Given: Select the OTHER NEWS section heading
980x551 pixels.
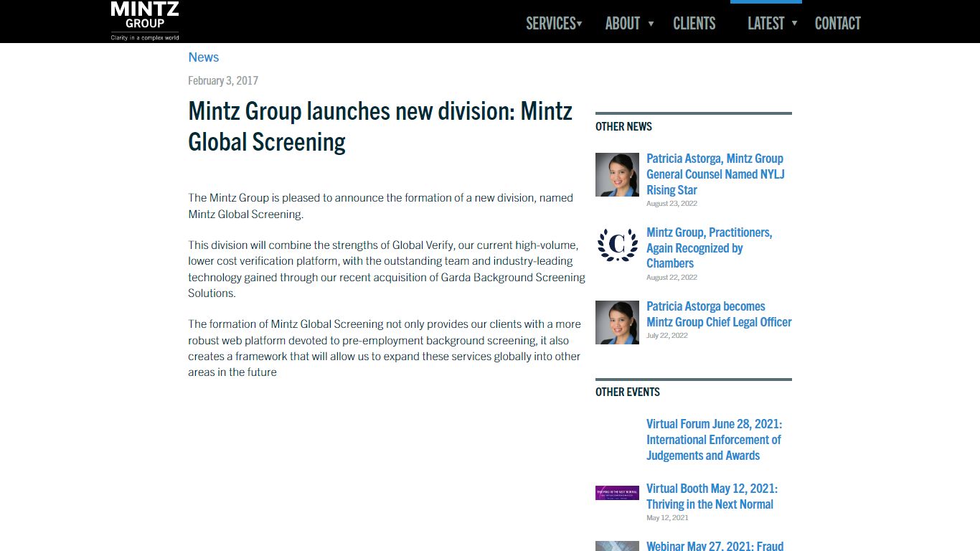Looking at the screenshot, I should [623, 126].
